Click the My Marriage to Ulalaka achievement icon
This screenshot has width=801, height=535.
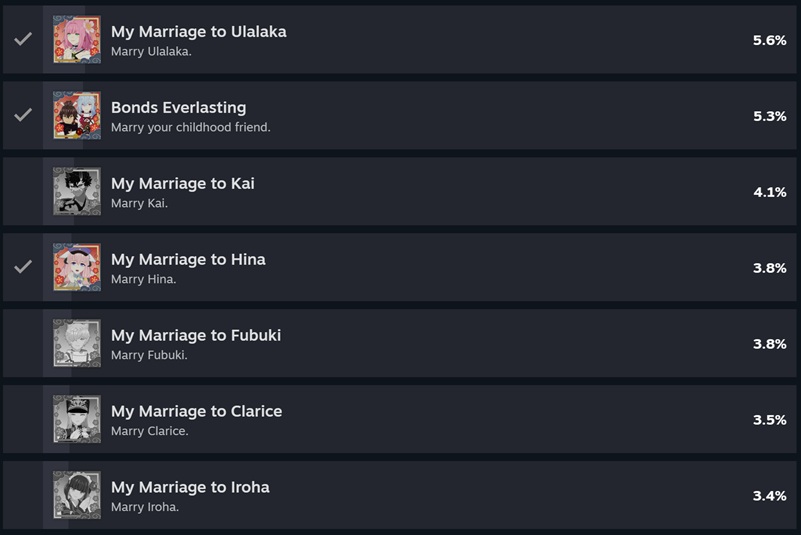pos(77,40)
